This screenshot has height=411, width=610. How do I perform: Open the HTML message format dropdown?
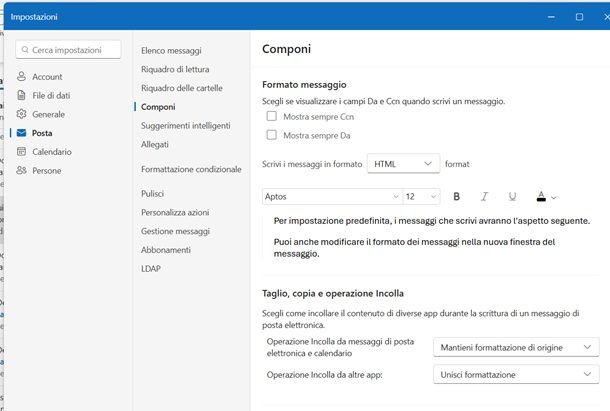pyautogui.click(x=403, y=163)
